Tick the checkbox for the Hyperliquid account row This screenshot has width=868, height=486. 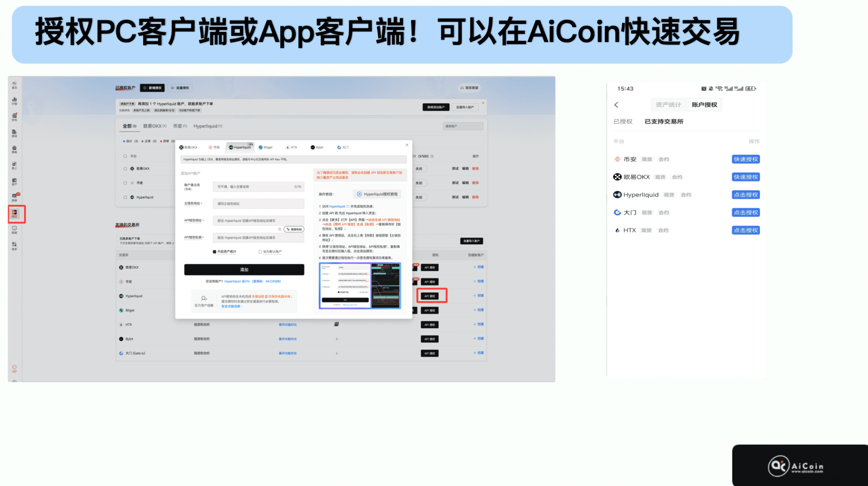pyautogui.click(x=125, y=197)
